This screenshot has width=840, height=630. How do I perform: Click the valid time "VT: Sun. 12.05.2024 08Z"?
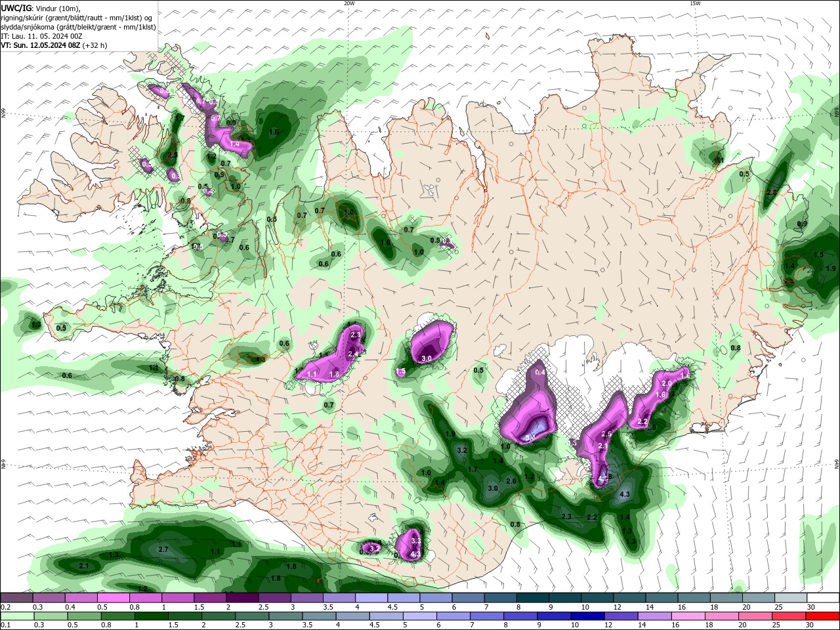point(41,45)
